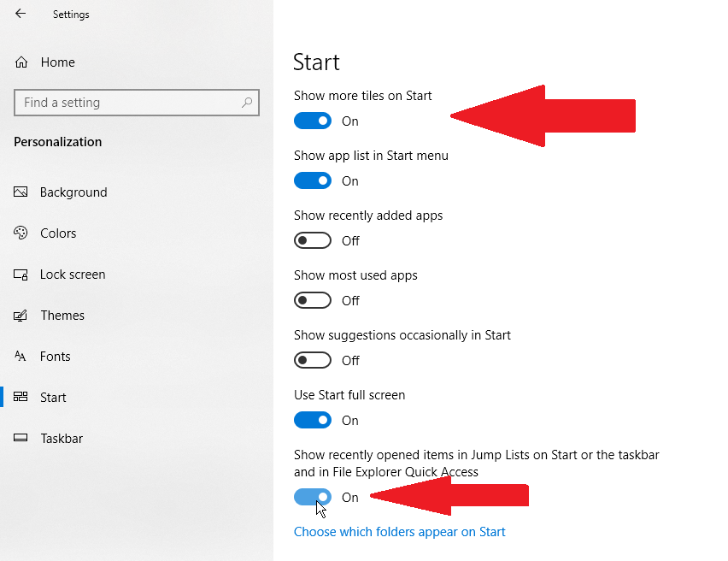Click the Home house icon
The width and height of the screenshot is (728, 561).
click(21, 62)
